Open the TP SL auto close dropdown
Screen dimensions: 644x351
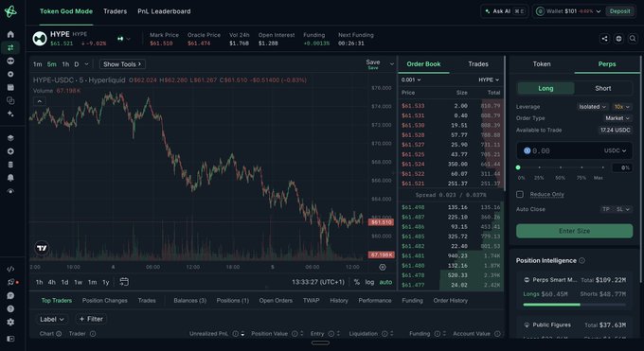point(616,209)
